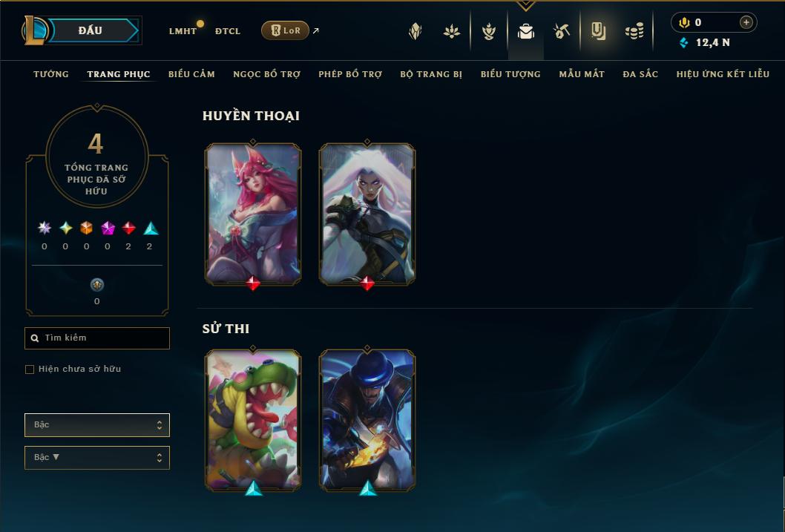Switch to the BIỂU CẢM tab
This screenshot has width=785, height=532.
pyautogui.click(x=191, y=74)
